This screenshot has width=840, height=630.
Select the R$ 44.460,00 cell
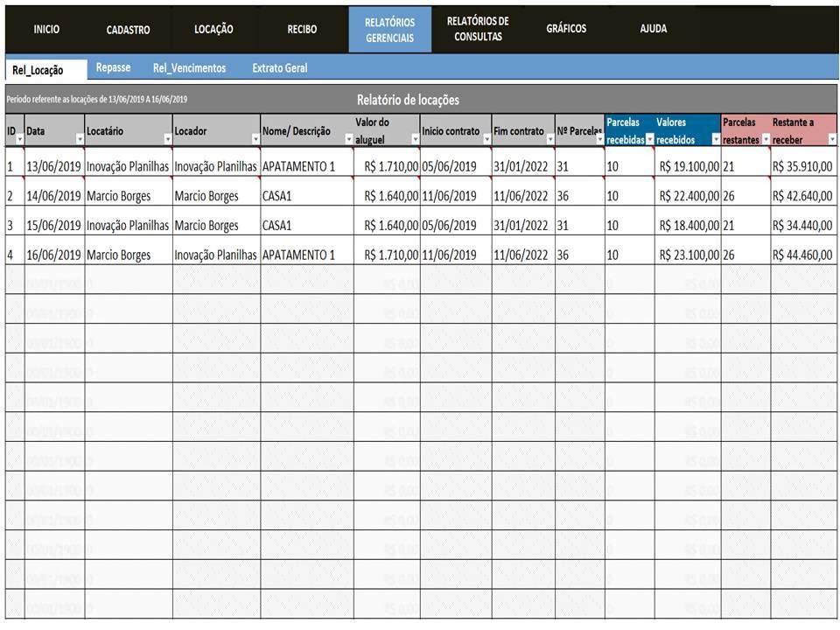click(802, 255)
